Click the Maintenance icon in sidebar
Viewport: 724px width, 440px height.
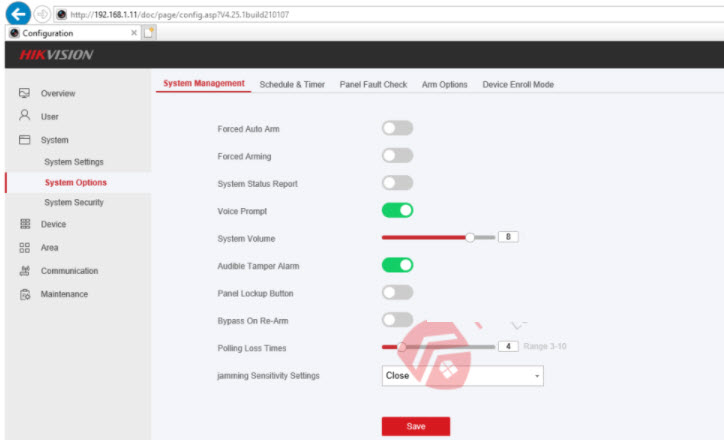pyautogui.click(x=24, y=294)
